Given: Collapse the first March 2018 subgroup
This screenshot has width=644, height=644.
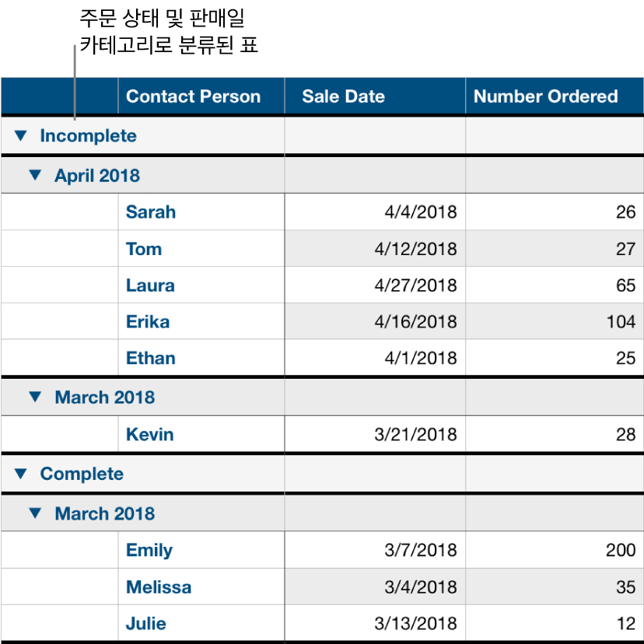Looking at the screenshot, I should pyautogui.click(x=34, y=397).
